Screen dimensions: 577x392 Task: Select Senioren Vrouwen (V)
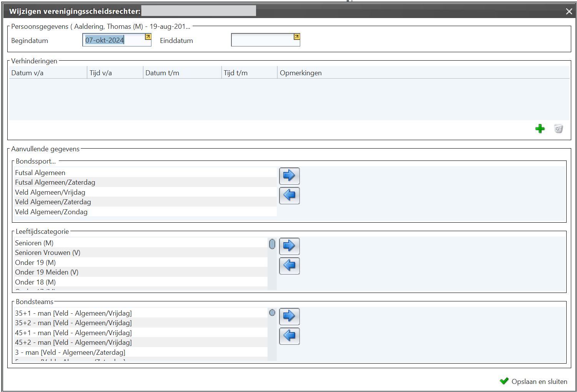[x=140, y=253]
